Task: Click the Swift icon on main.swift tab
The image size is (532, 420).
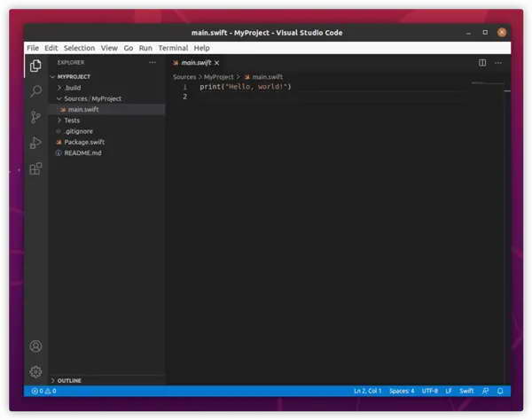Action: pyautogui.click(x=176, y=63)
